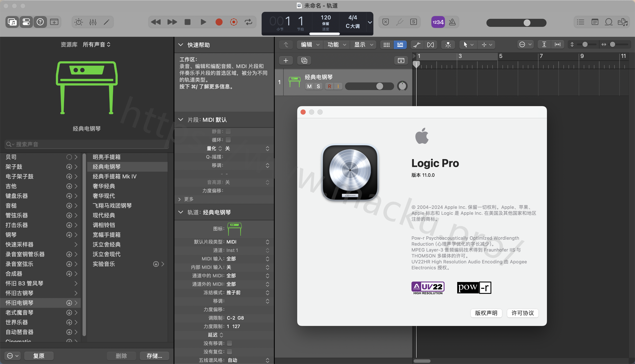Click the horizontal auto zoom button
This screenshot has width=635, height=364.
click(x=557, y=45)
